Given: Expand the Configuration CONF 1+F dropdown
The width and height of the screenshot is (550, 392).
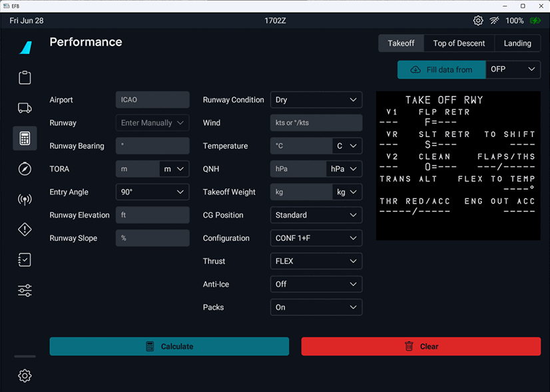Looking at the screenshot, I should point(316,238).
